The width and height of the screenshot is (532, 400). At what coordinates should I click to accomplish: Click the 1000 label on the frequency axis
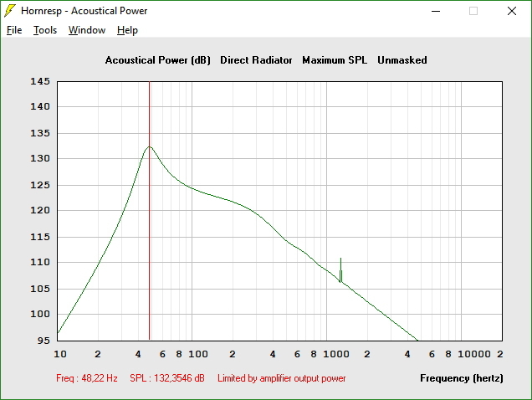tap(336, 354)
